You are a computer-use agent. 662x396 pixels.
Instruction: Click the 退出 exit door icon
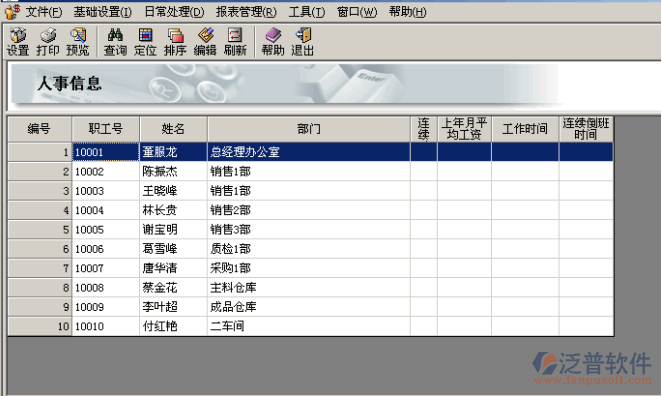pyautogui.click(x=303, y=42)
